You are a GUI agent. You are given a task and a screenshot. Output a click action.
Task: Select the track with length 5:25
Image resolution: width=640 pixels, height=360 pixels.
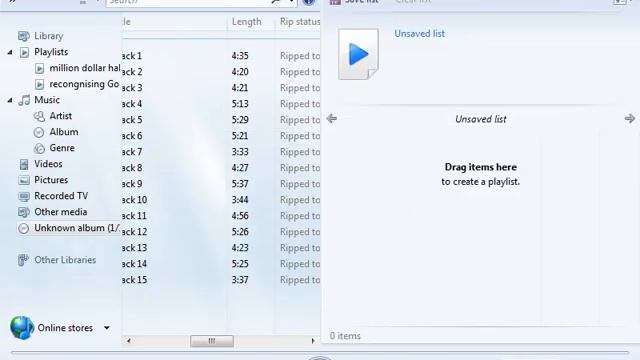pos(240,264)
